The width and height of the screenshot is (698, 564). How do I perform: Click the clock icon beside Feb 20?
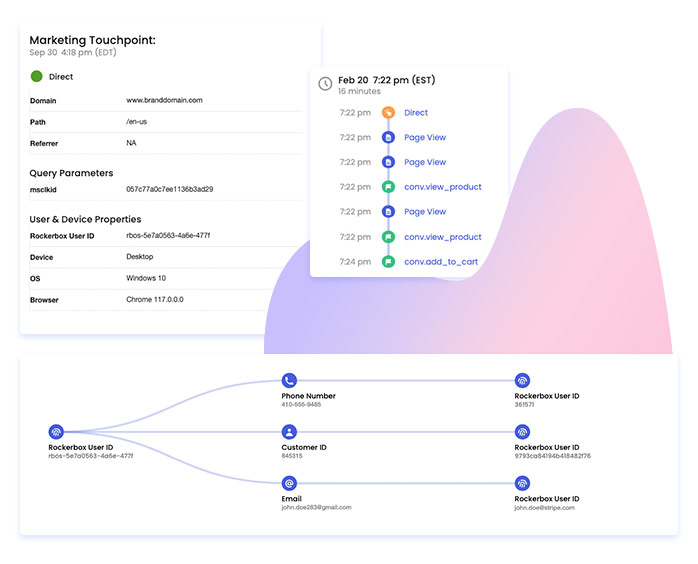[325, 84]
